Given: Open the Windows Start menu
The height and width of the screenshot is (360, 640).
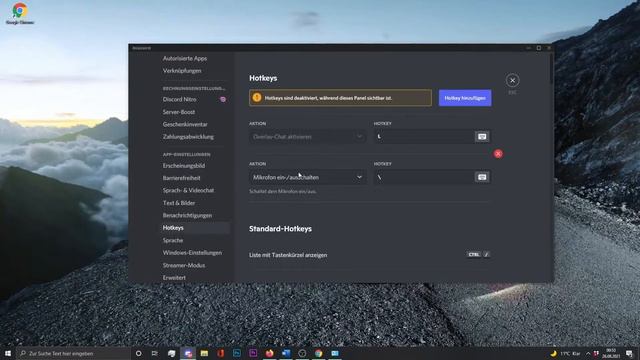Looking at the screenshot, I should pyautogui.click(x=8, y=353).
